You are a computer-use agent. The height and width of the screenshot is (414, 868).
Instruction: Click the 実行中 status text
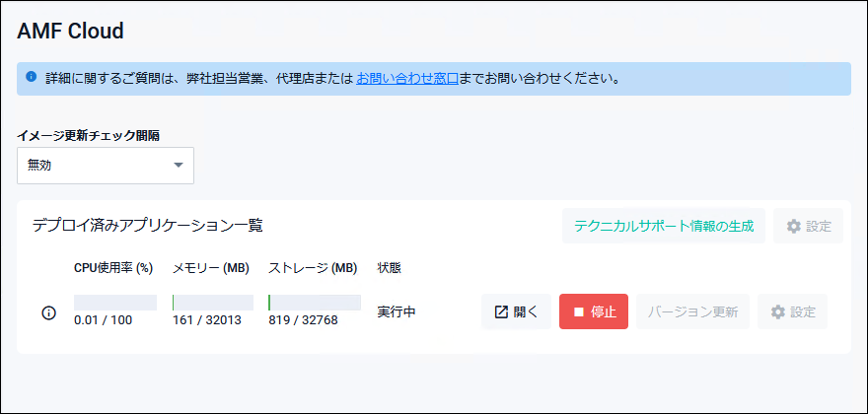point(397,312)
